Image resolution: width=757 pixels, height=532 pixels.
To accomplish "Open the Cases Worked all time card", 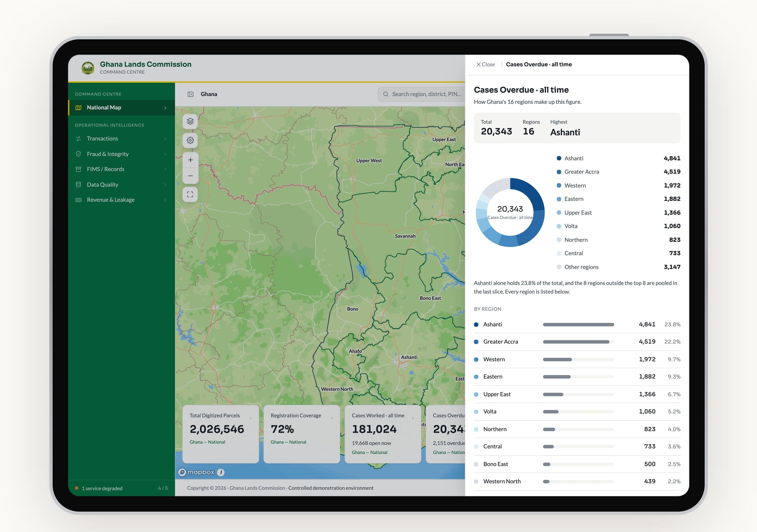I will pyautogui.click(x=383, y=434).
